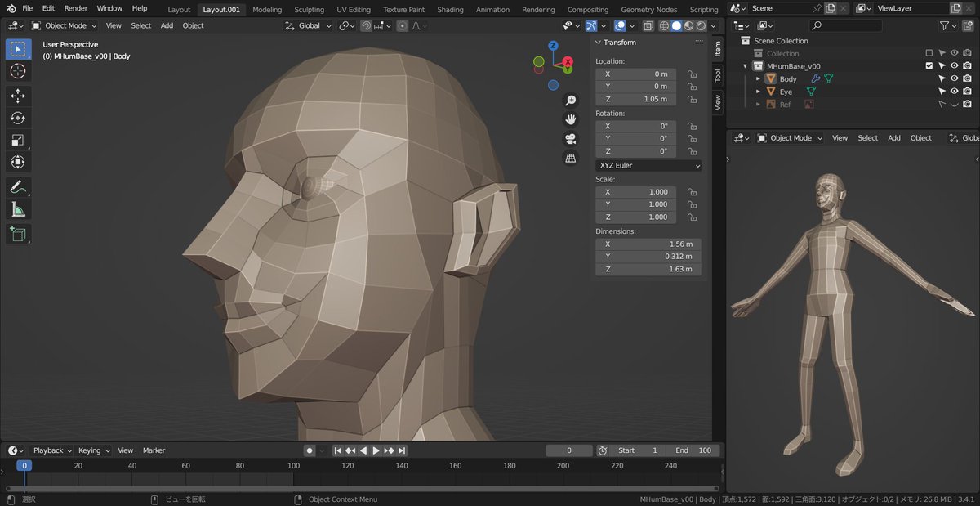Uncheck MHumBase_v00 exclude checkbox
The height and width of the screenshot is (506, 980).
929,66
